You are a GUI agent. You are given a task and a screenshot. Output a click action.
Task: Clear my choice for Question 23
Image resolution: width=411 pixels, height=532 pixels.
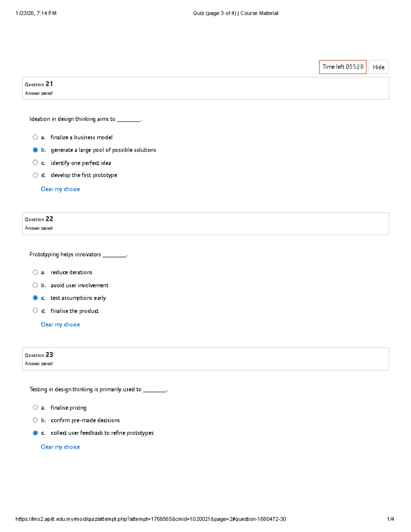pos(60,447)
